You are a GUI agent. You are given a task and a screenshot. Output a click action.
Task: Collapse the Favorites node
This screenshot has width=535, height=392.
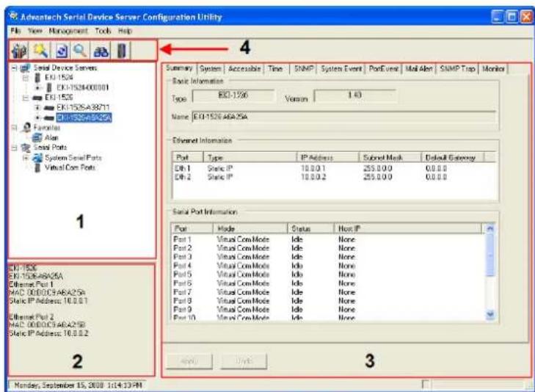(x=15, y=128)
